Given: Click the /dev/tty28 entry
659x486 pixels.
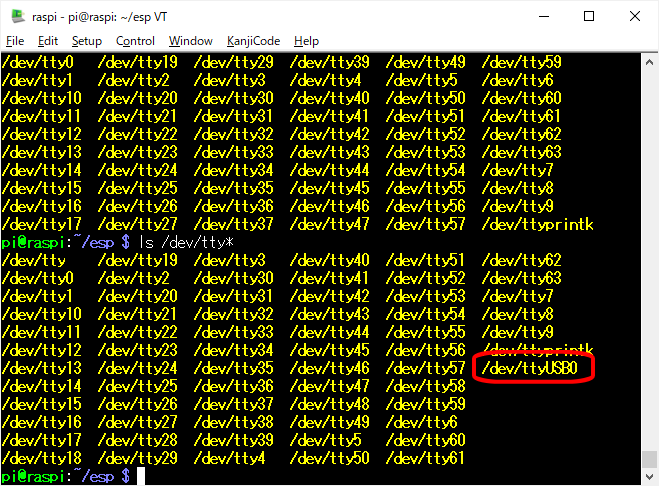Looking at the screenshot, I should tap(137, 440).
